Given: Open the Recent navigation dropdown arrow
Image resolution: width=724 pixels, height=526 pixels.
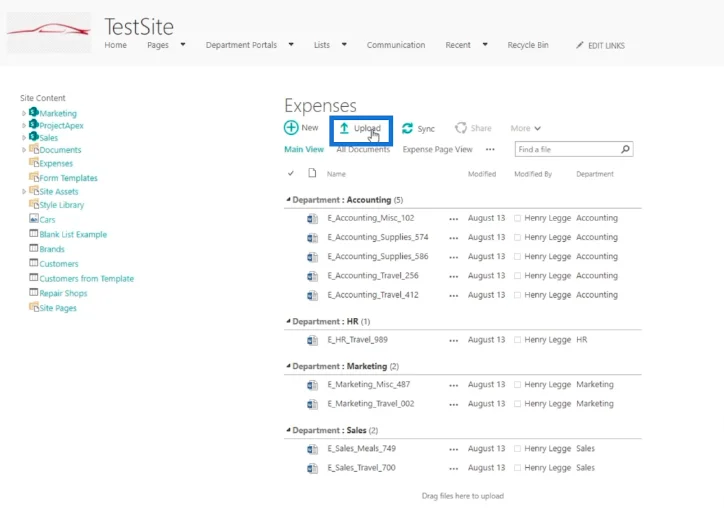Looking at the screenshot, I should (x=485, y=44).
